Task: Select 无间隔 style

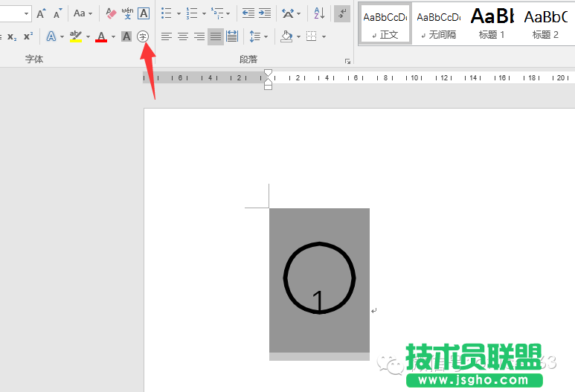Action: click(x=439, y=25)
